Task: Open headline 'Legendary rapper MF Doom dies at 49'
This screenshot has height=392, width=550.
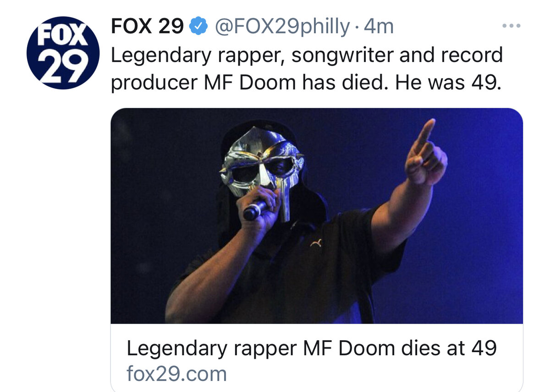Action: (312, 348)
